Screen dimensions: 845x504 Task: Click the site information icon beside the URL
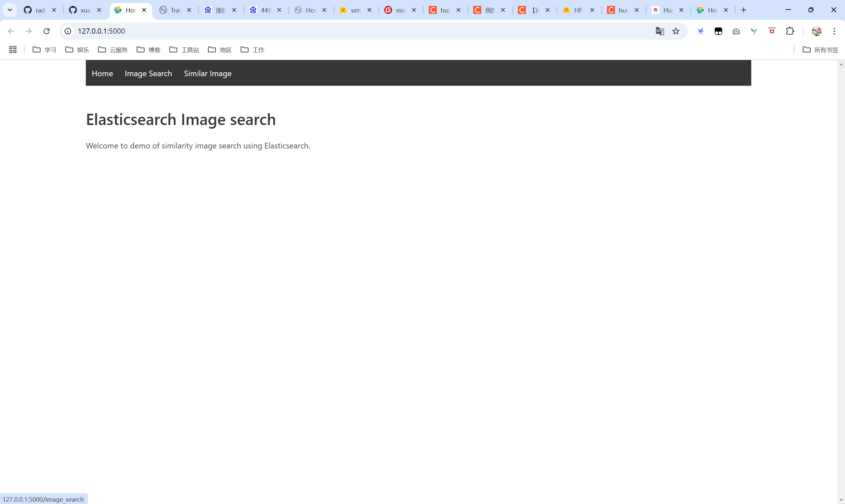point(68,31)
